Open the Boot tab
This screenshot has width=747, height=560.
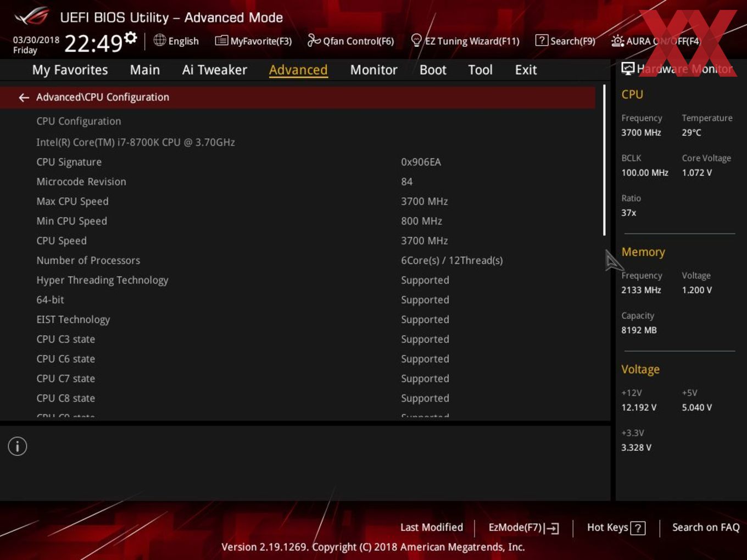433,70
